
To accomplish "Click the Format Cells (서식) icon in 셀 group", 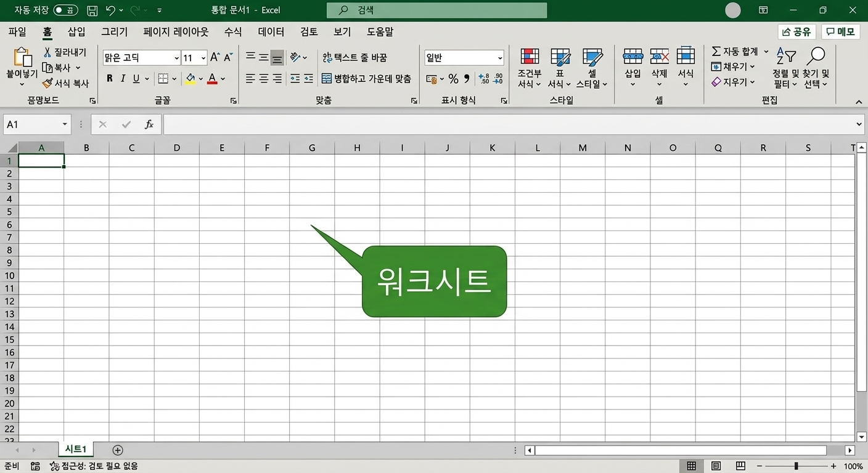I will point(686,57).
